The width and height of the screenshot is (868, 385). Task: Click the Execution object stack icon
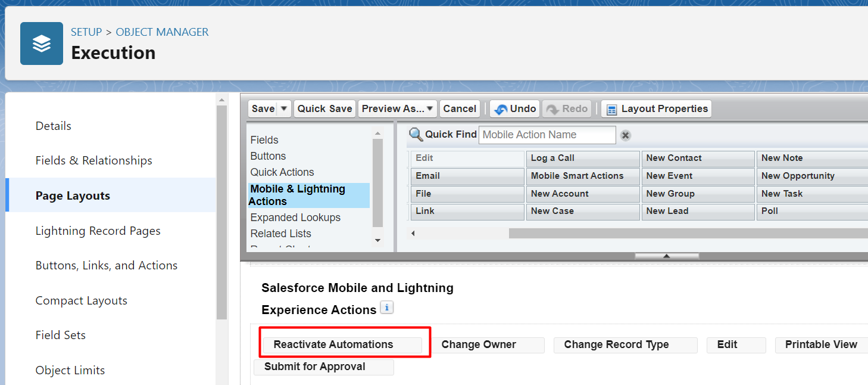click(x=42, y=44)
